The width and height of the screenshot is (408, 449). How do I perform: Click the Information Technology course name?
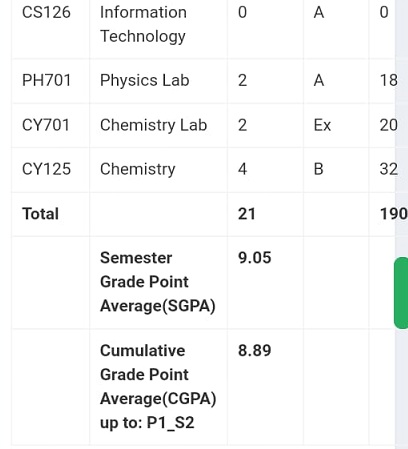coord(143,24)
